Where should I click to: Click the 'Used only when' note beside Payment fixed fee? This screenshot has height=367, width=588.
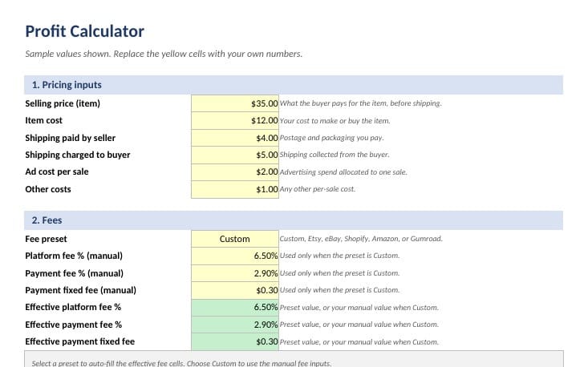pos(340,290)
